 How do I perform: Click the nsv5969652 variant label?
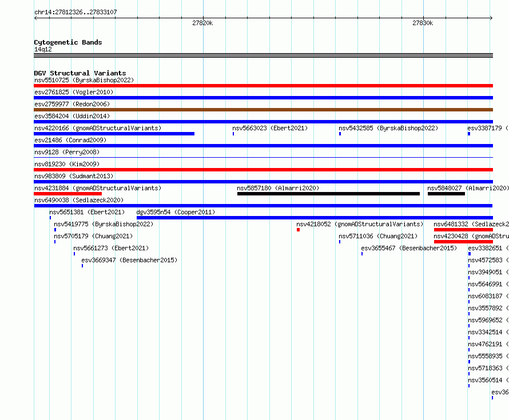pyautogui.click(x=488, y=320)
